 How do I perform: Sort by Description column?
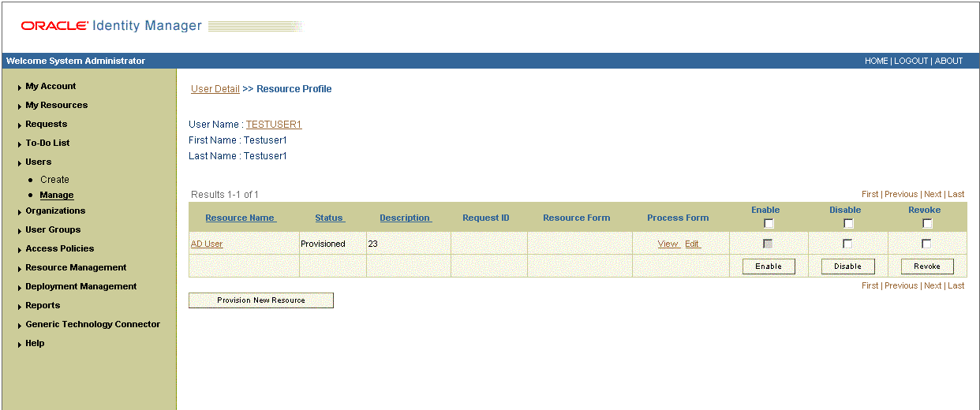pos(406,218)
